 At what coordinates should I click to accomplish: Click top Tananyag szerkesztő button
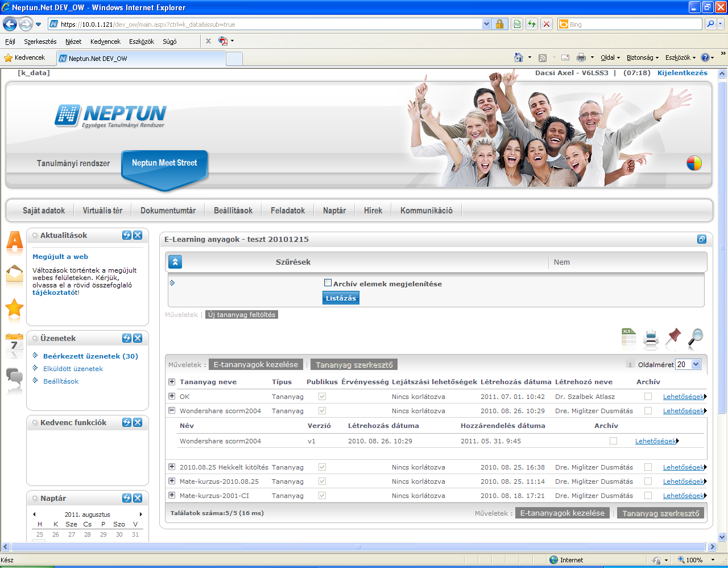click(354, 364)
